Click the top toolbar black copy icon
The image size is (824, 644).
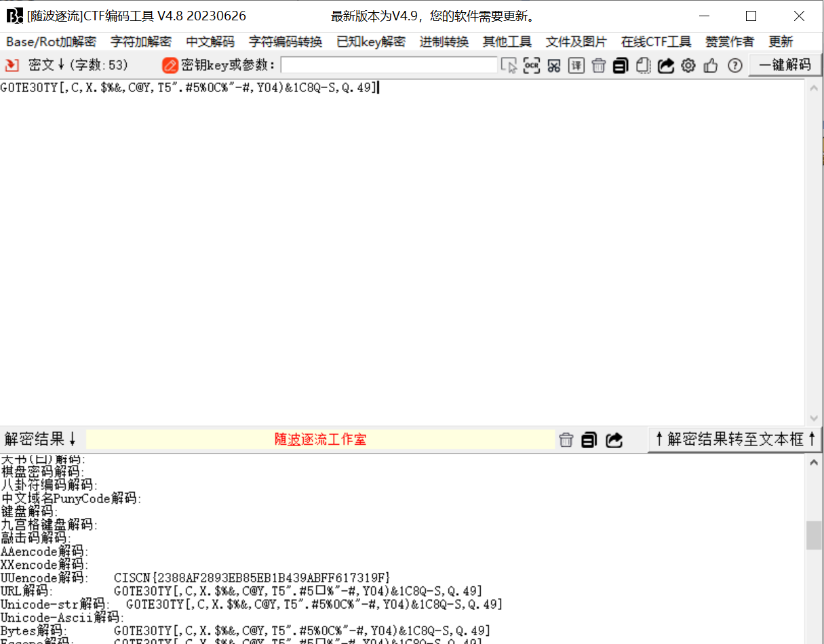[621, 65]
